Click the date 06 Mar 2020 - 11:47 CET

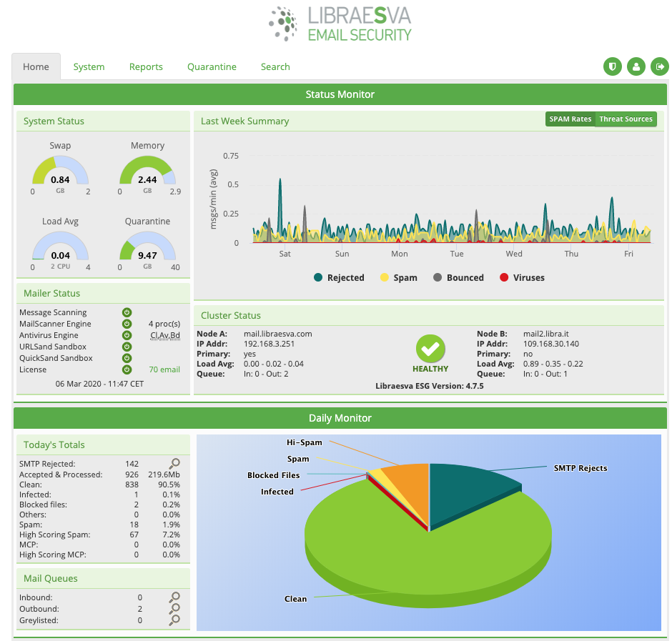(99, 384)
